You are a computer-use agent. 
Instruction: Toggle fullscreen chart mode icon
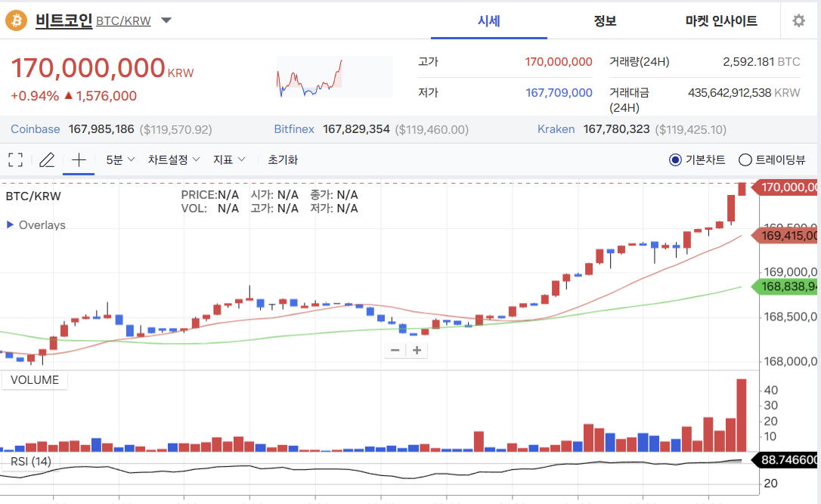(15, 159)
